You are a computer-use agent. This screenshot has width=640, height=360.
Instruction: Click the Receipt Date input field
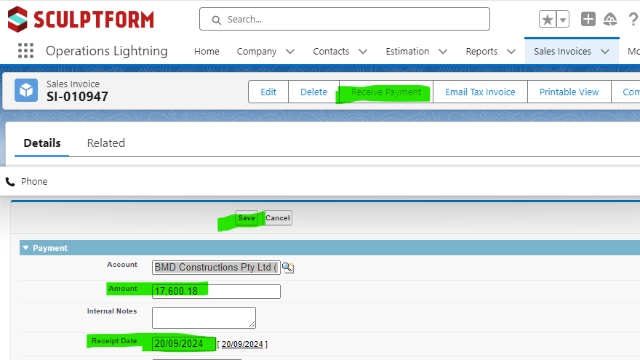[x=184, y=344]
